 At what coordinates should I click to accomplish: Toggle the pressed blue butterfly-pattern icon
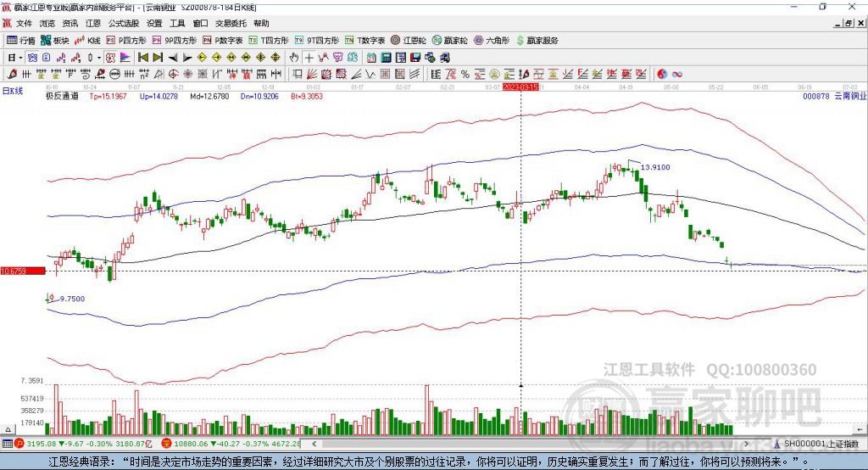tap(33, 57)
